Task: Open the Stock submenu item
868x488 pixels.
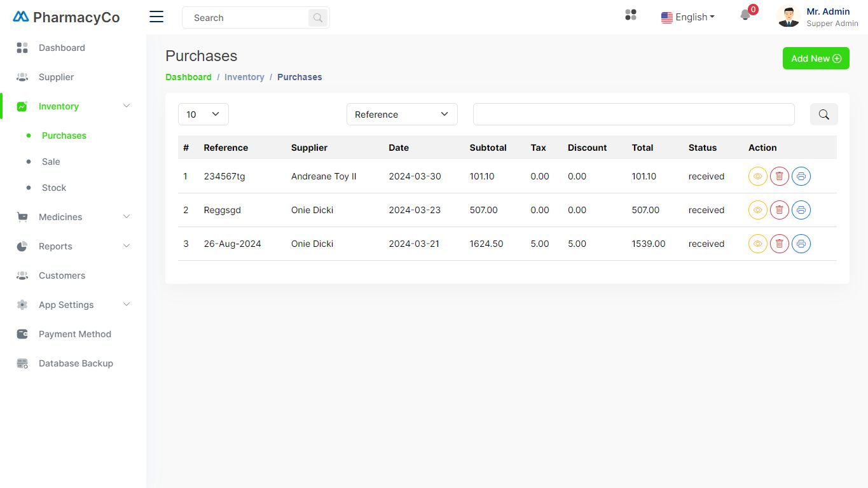Action: click(x=54, y=188)
